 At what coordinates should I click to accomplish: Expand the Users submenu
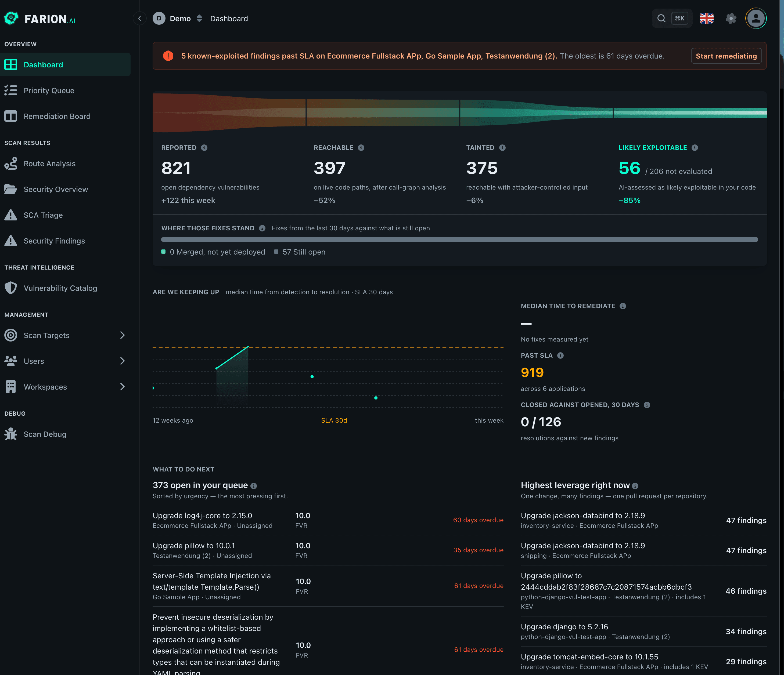[122, 361]
